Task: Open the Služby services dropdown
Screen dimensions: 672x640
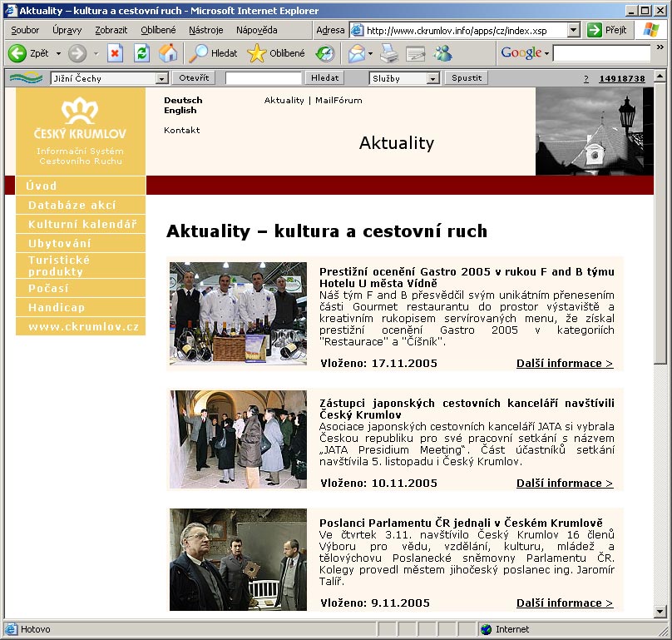Action: tap(433, 78)
